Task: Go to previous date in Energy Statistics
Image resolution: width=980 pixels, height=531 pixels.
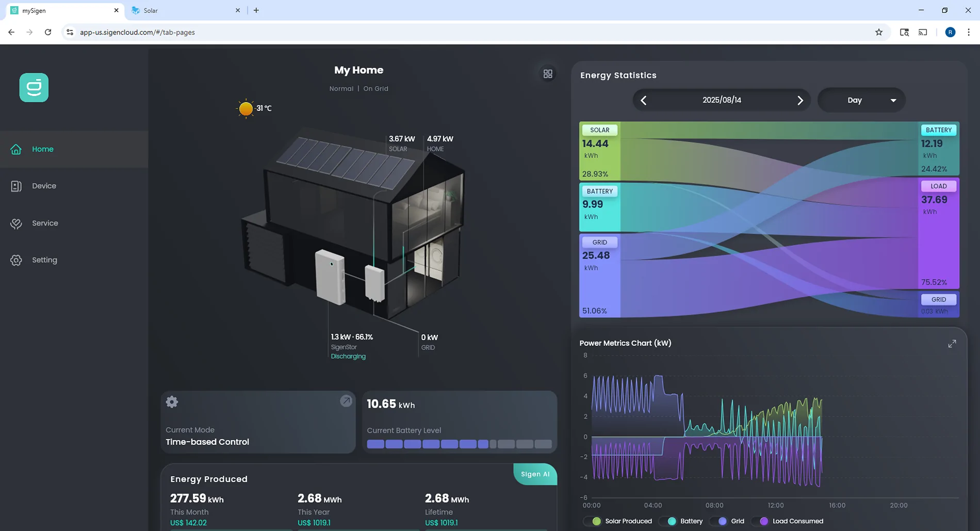Action: coord(644,101)
